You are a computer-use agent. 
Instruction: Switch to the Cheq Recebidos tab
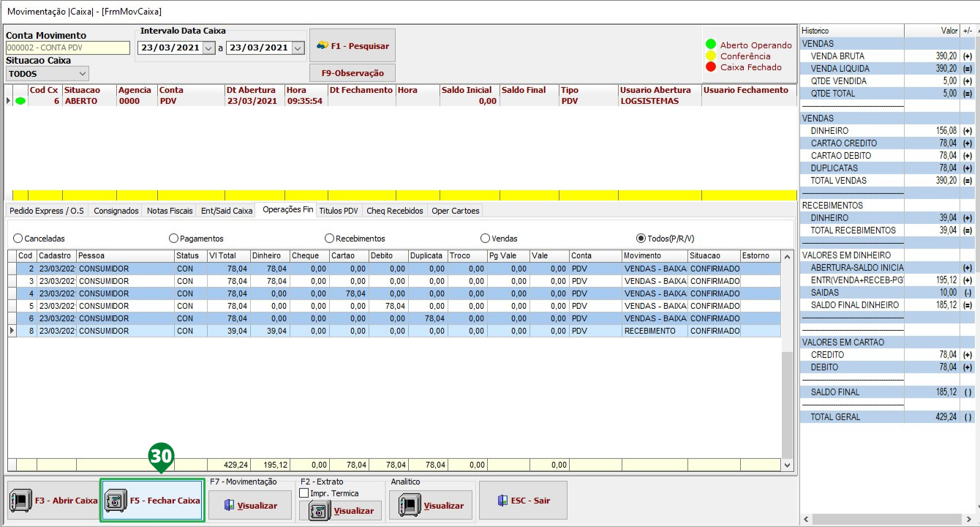(x=395, y=211)
